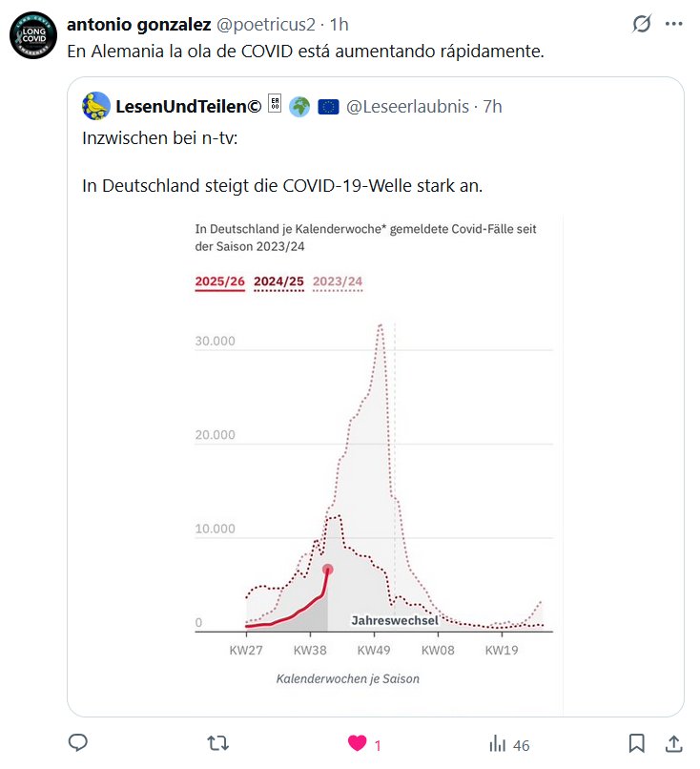
Task: Select the 2024/25 season legend label
Action: (x=278, y=282)
